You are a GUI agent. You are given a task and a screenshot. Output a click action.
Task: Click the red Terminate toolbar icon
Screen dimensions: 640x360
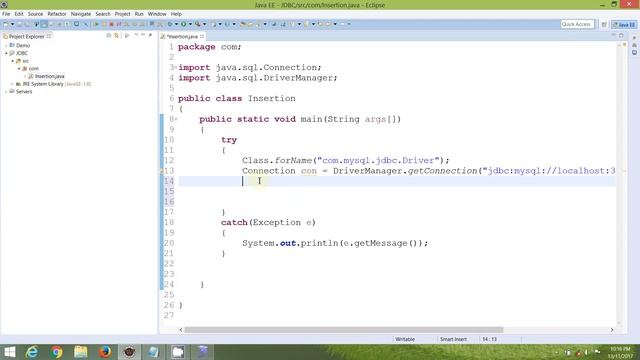point(111,24)
